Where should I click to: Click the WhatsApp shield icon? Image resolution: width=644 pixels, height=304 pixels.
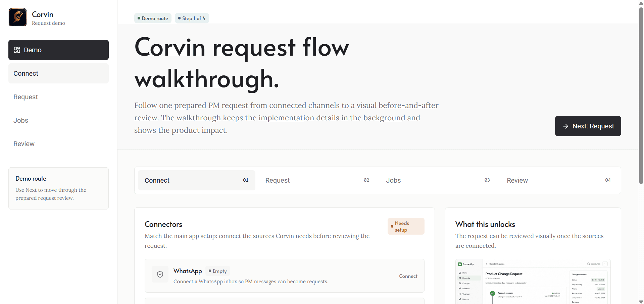click(x=160, y=274)
